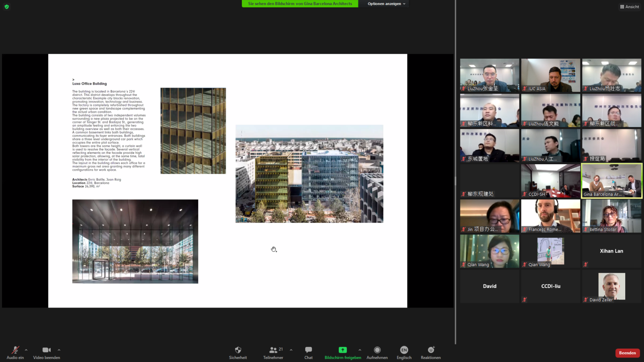Open the Teilnehmer participants panel
Viewport: 644px width, 362px height.
[x=273, y=350]
